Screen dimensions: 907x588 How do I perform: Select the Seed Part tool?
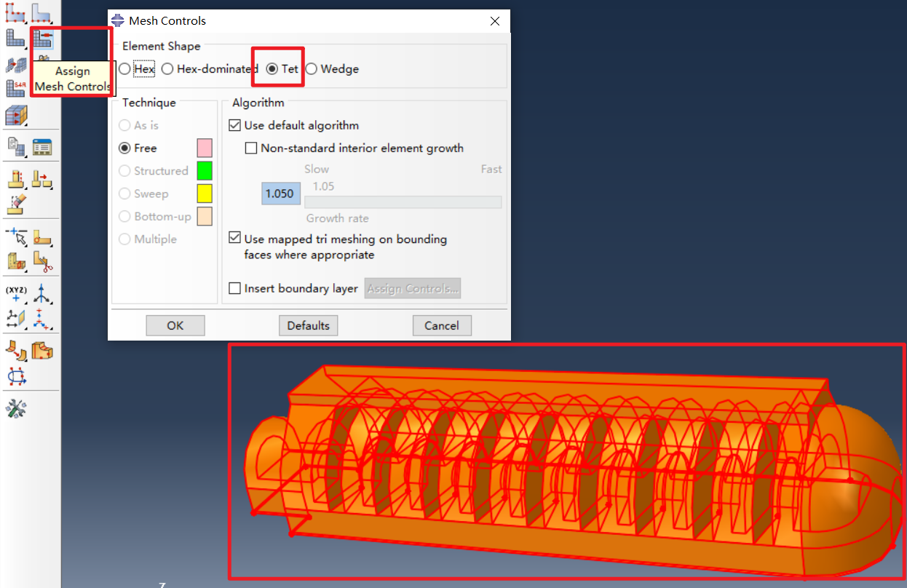(x=15, y=12)
